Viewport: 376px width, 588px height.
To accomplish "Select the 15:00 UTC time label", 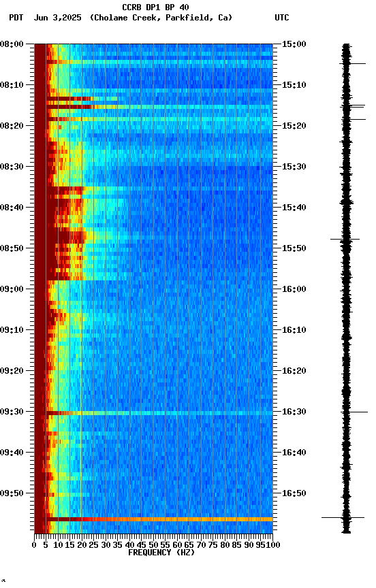I will tap(294, 44).
